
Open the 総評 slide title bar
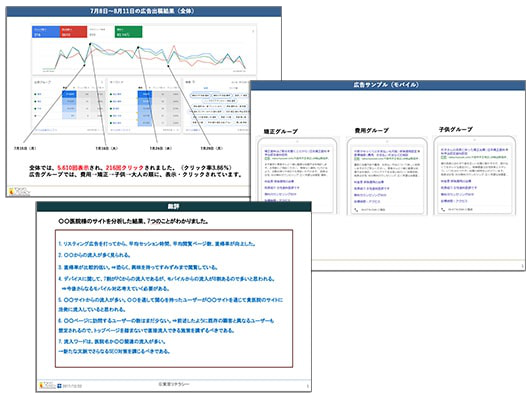pos(173,206)
